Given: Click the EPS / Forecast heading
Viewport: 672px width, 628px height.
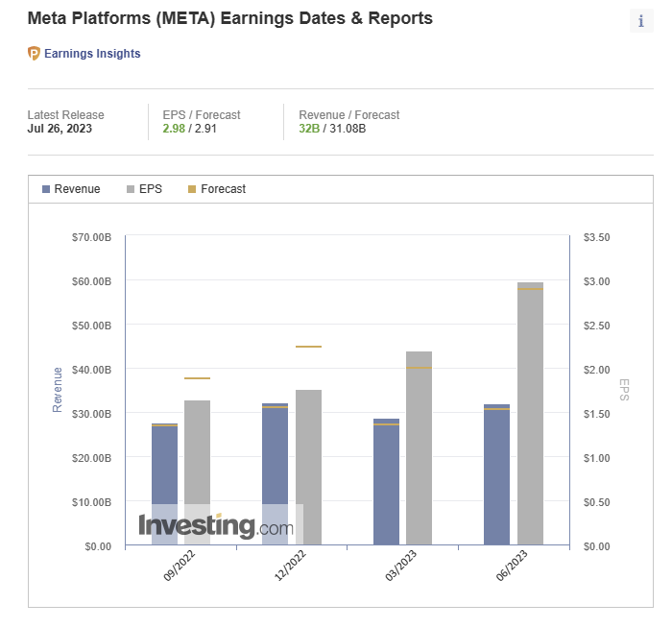Looking at the screenshot, I should [202, 115].
